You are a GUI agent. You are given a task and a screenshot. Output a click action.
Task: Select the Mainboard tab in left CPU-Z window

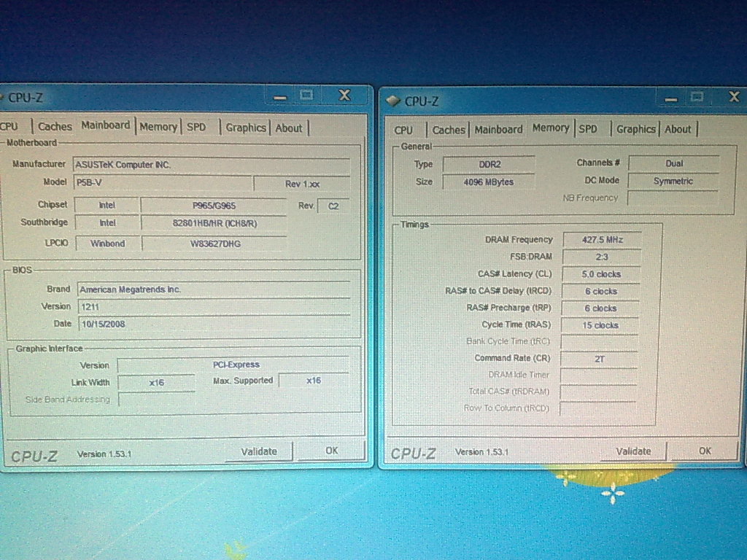click(105, 125)
